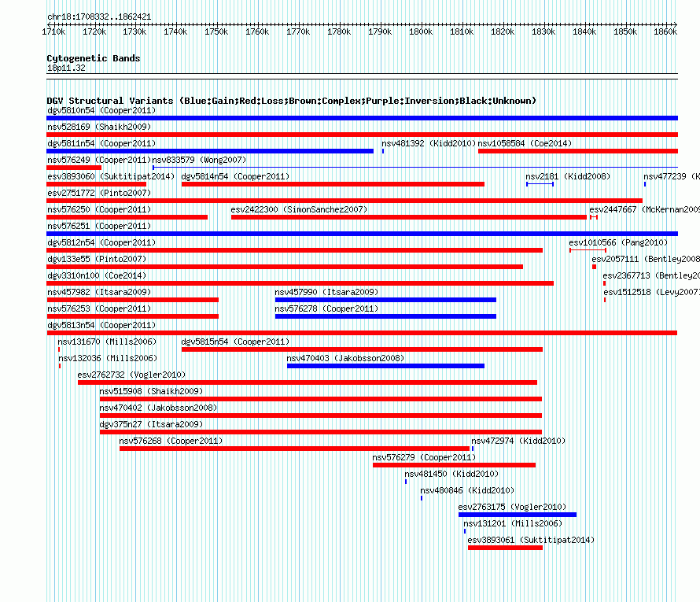This screenshot has height=602, width=700.
Task: Click nsv576279 (Cooper2011) label
Action: point(424,457)
